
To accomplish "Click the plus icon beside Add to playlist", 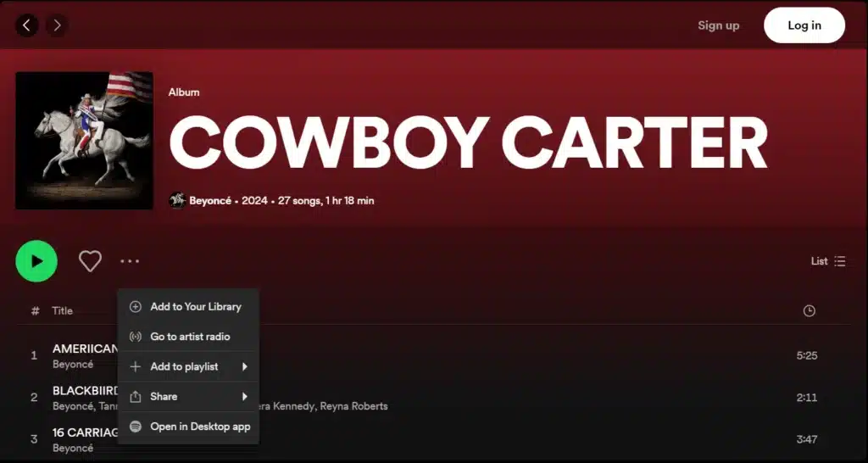I will (x=135, y=366).
